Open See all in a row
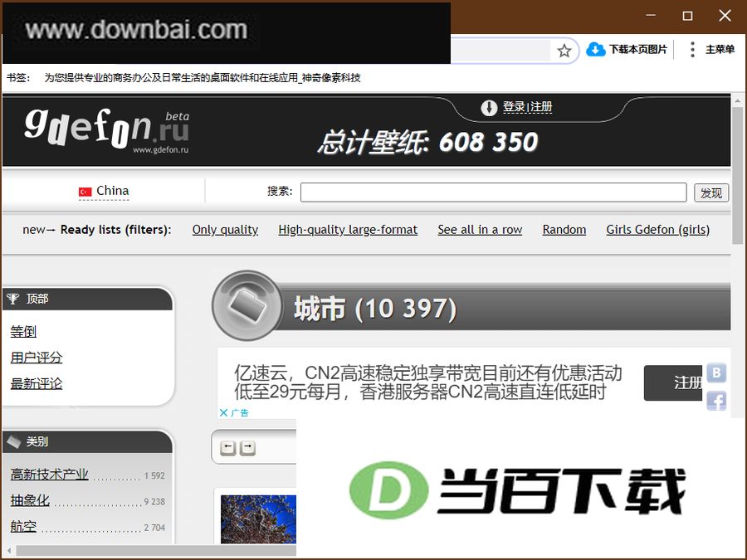 click(480, 230)
